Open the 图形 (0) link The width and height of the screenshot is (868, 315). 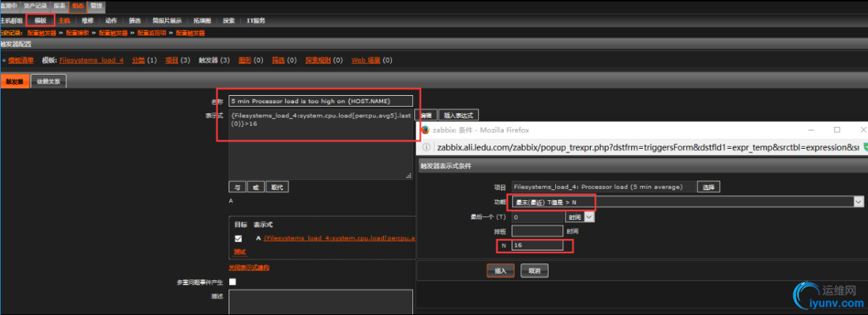pyautogui.click(x=245, y=60)
